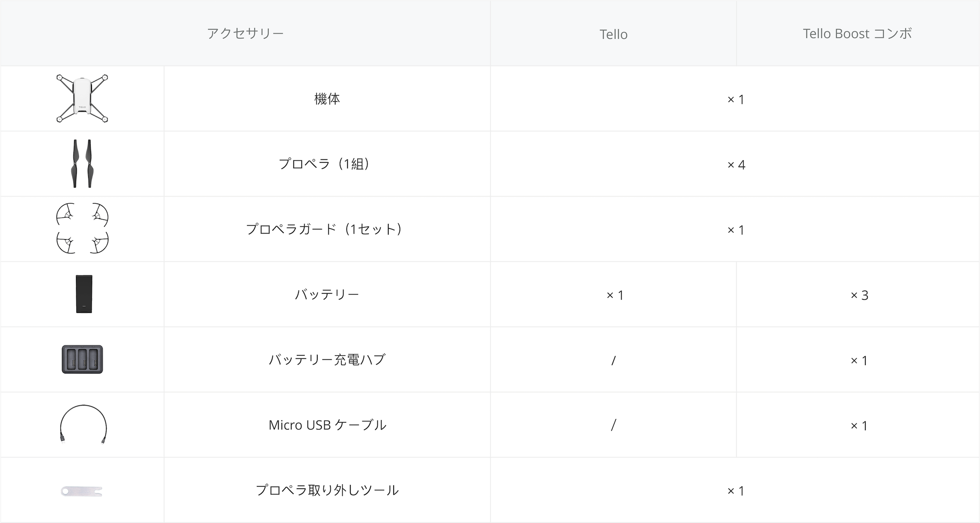980x523 pixels.
Task: Click the バッテリー充電ハブ label
Action: [327, 360]
